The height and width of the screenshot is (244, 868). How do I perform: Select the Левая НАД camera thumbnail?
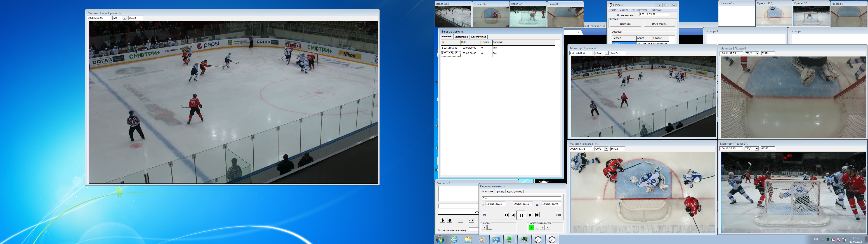tap(490, 14)
